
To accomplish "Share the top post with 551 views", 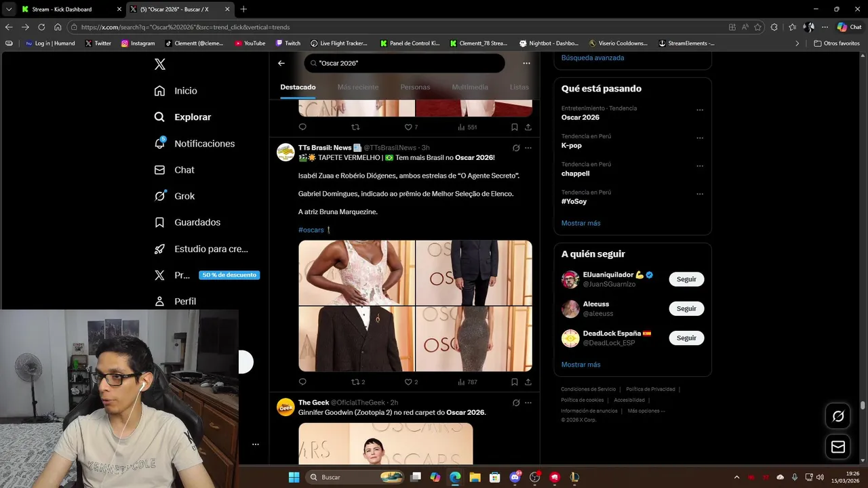I will [x=528, y=127].
